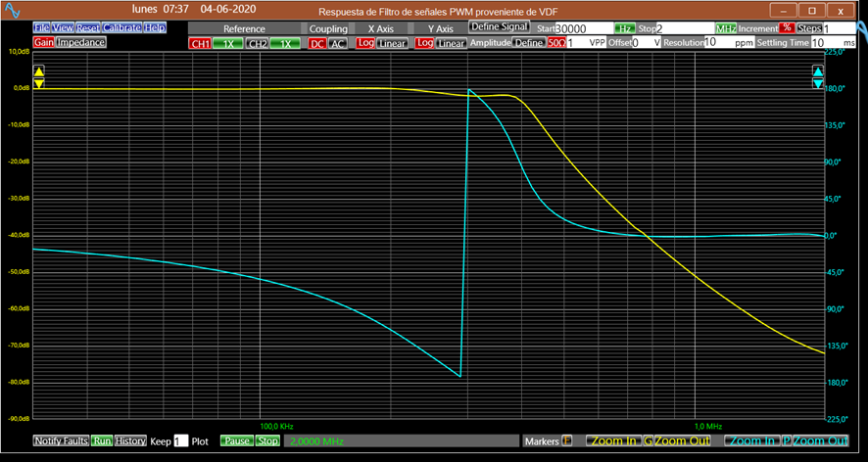
Task: Click yellow gain Zoom Out
Action: (x=682, y=441)
